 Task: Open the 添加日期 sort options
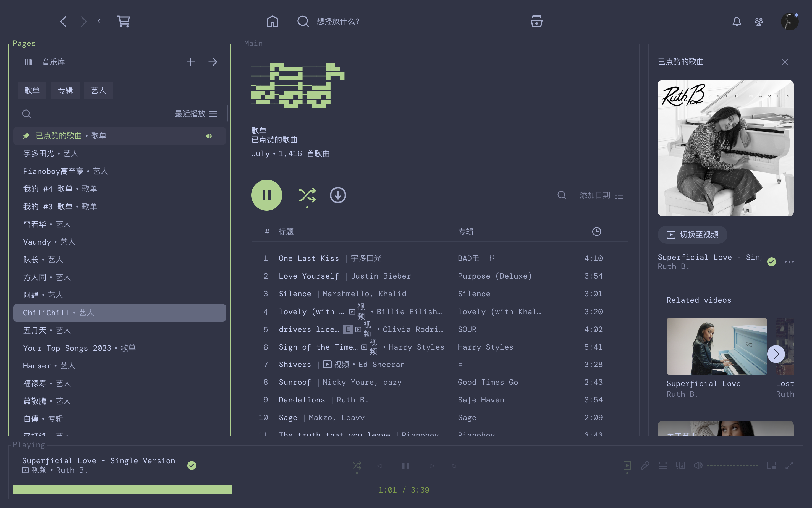601,195
